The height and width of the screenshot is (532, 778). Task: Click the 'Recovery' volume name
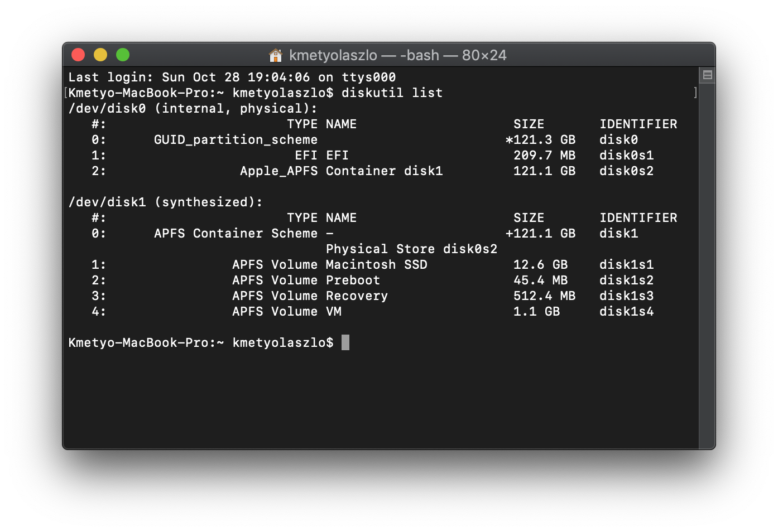tap(357, 296)
